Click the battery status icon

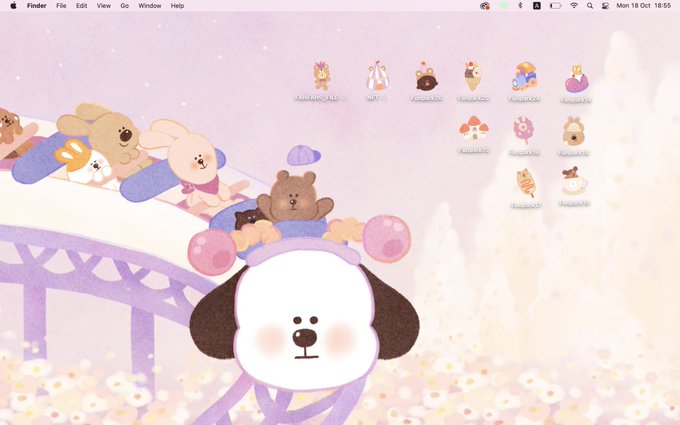point(556,6)
